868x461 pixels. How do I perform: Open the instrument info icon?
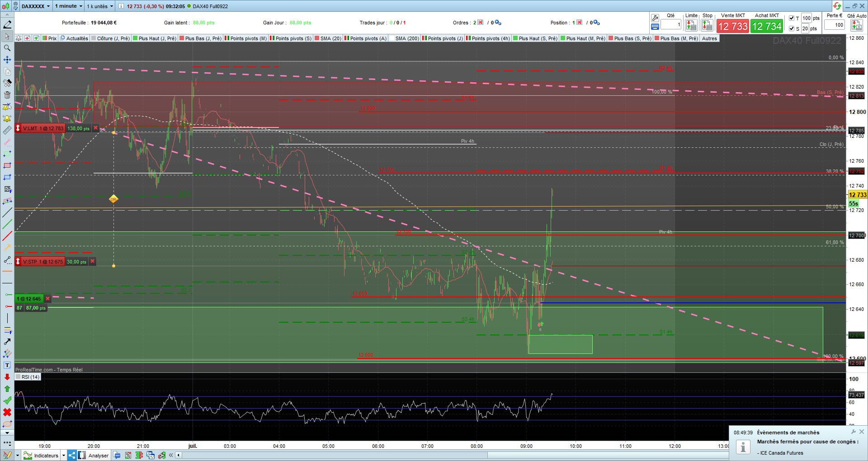pos(121,6)
